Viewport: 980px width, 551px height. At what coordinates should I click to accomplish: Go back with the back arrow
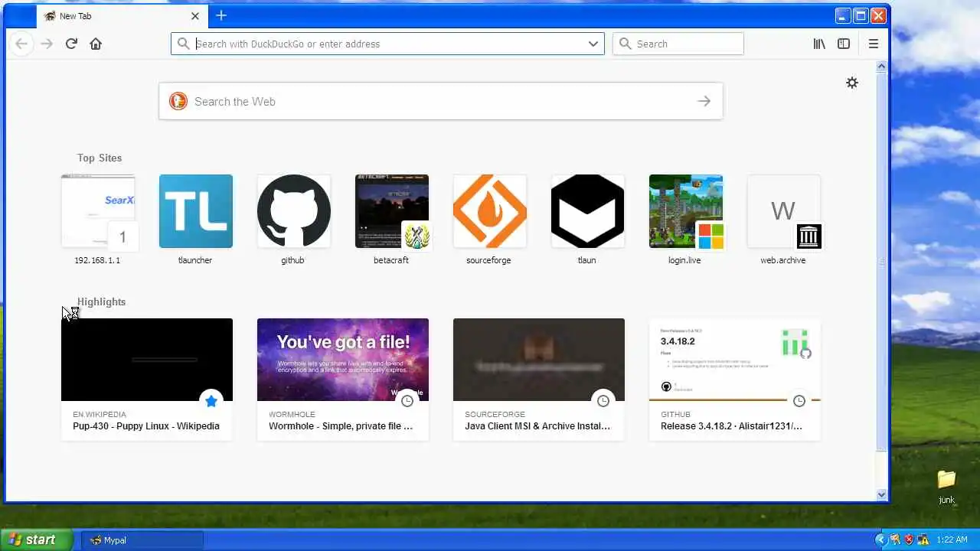click(21, 44)
